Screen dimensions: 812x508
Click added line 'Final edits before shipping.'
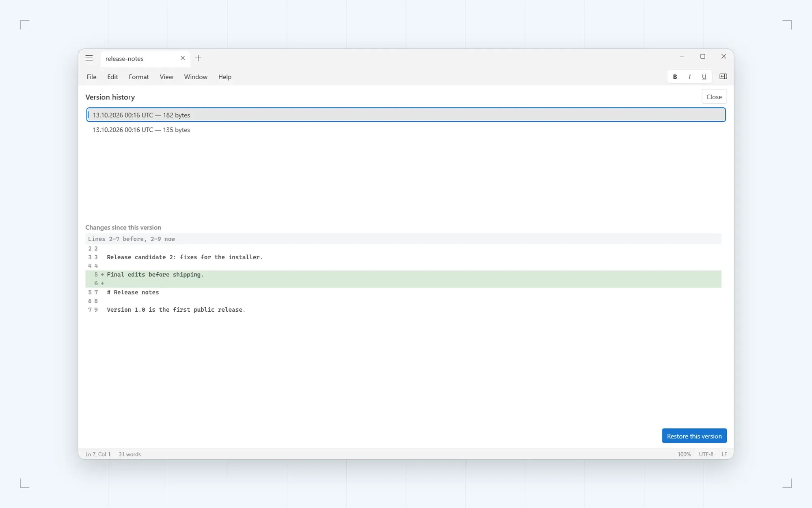[x=403, y=275]
